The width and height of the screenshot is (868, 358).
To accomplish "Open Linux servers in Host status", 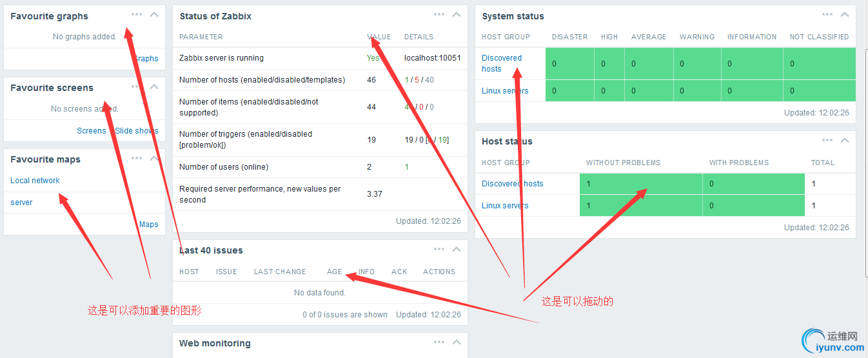I will pyautogui.click(x=505, y=206).
